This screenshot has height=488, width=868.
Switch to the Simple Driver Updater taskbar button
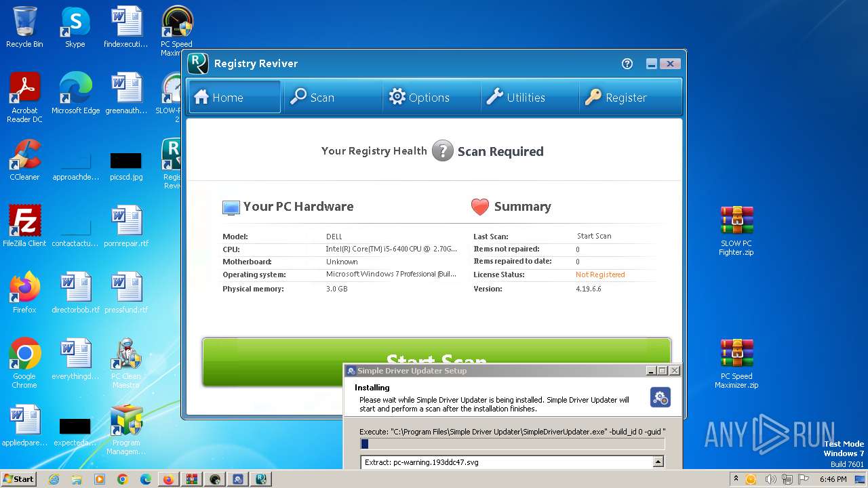237,479
